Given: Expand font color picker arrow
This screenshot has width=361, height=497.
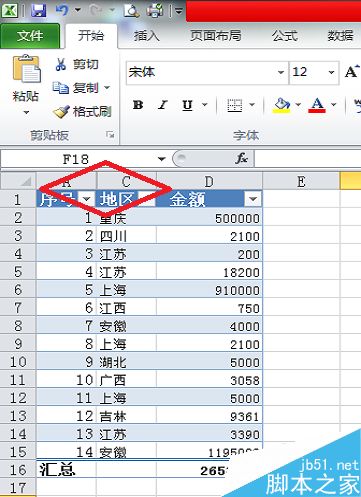Looking at the screenshot, I should click(x=333, y=105).
